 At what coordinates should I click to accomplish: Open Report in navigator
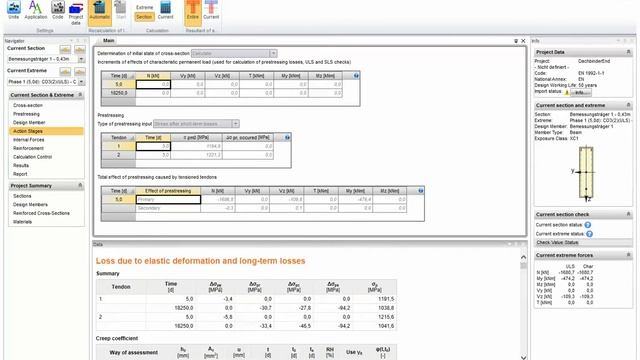point(20,174)
